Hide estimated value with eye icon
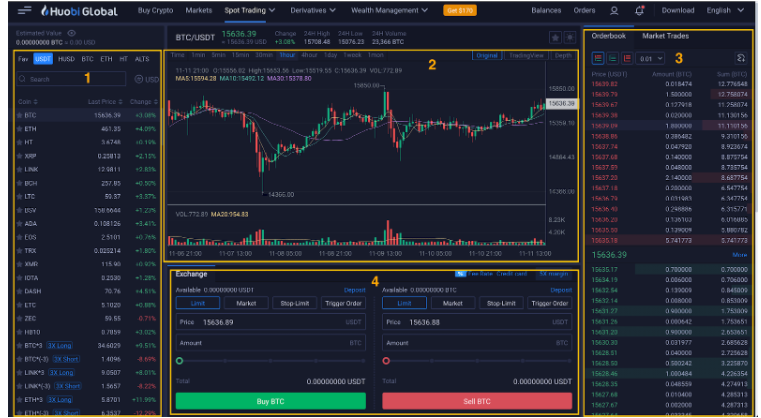 tap(72, 33)
